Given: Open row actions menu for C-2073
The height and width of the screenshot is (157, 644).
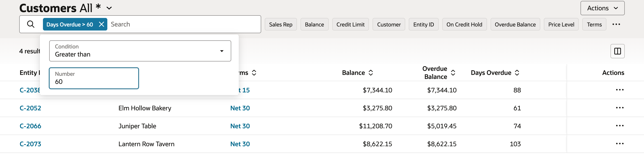Looking at the screenshot, I should pyautogui.click(x=619, y=144).
